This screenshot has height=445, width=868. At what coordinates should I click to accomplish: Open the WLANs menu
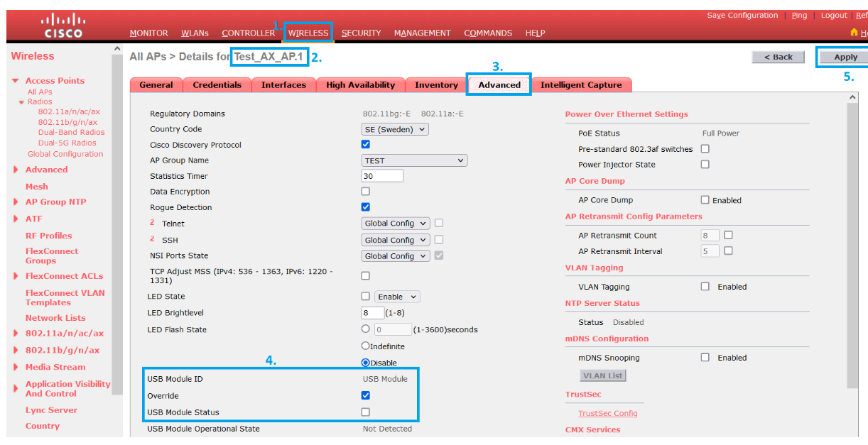tap(195, 33)
